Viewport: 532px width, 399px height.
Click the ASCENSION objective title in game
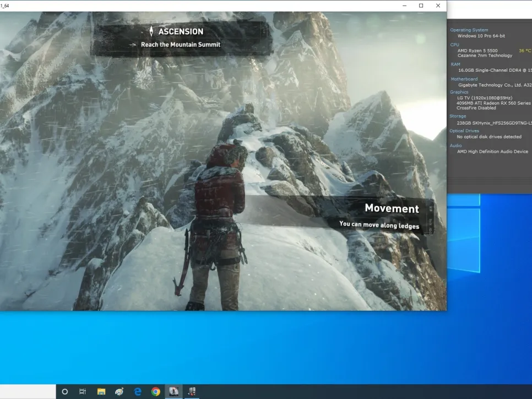tap(181, 31)
